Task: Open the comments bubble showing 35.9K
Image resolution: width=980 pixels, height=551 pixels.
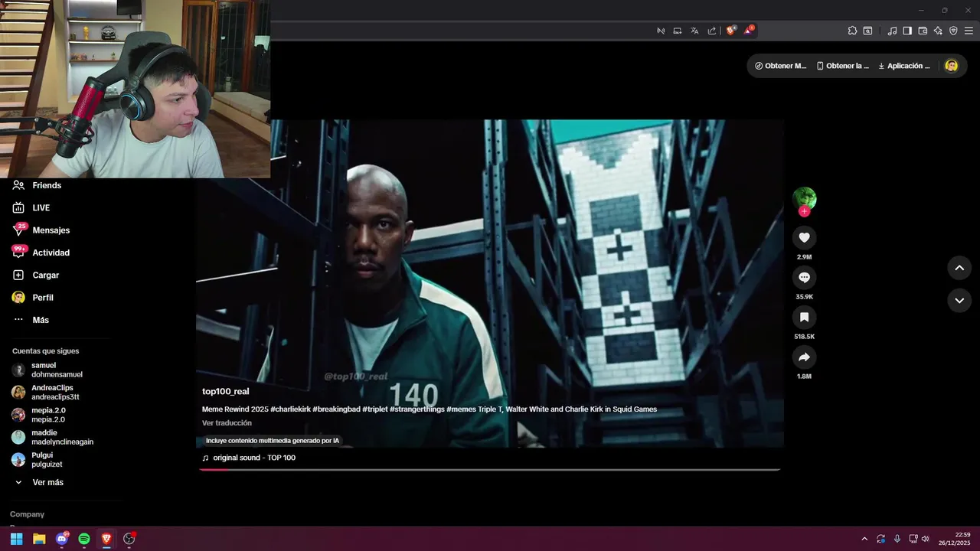Action: point(804,277)
